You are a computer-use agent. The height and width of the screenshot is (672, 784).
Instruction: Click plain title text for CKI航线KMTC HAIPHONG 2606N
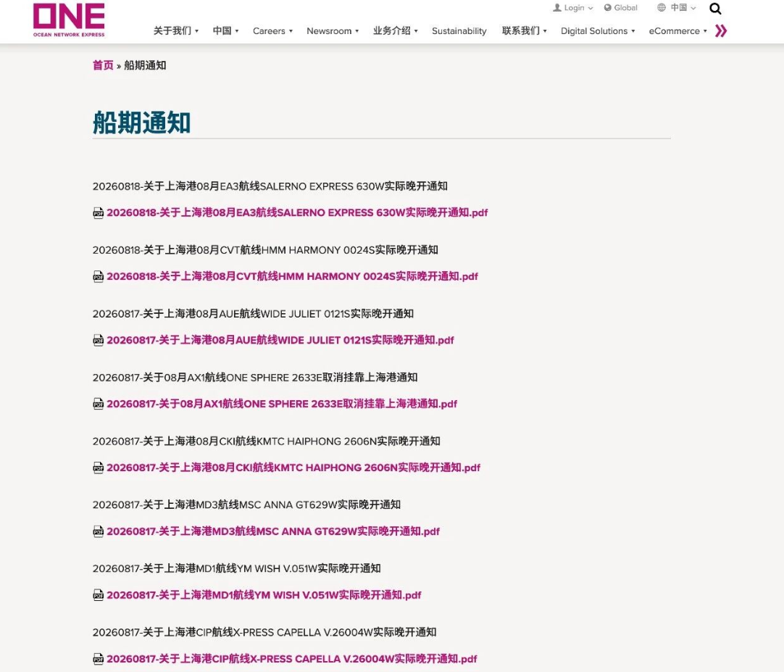(267, 441)
